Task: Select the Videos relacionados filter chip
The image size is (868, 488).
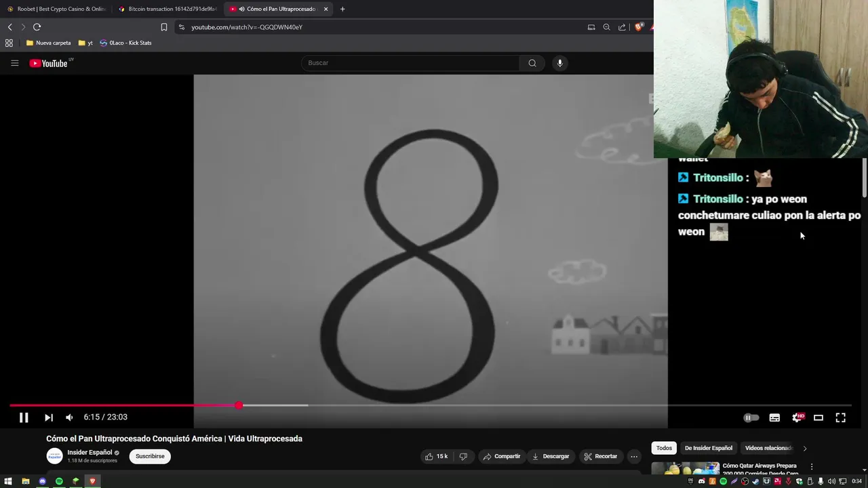Action: (768, 448)
